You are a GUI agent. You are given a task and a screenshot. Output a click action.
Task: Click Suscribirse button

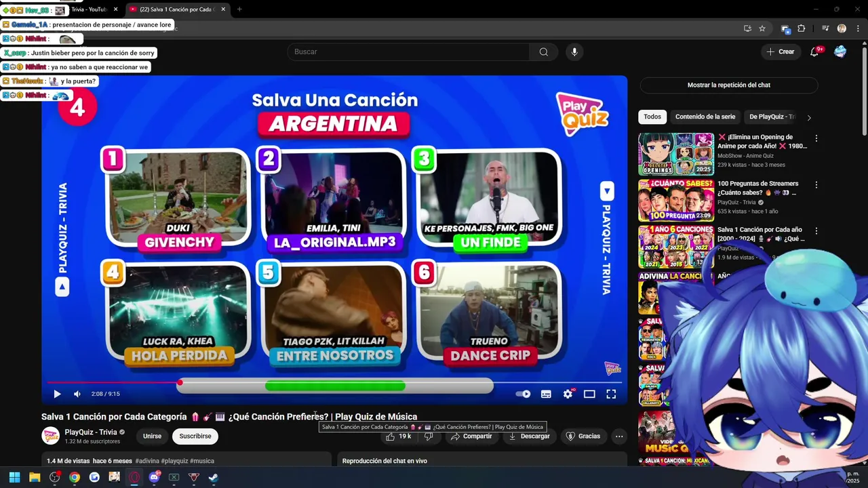195,436
